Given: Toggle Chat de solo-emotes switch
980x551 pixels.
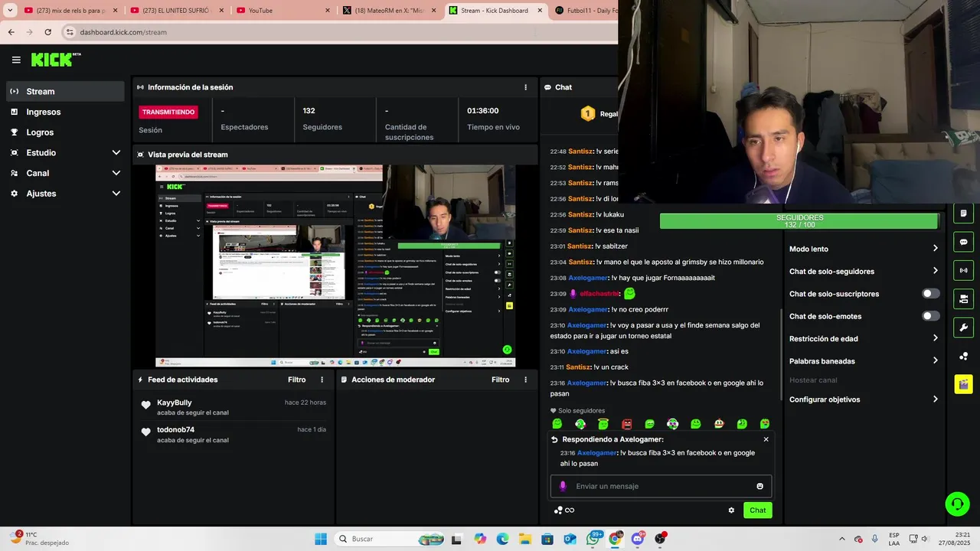Looking at the screenshot, I should [x=931, y=316].
